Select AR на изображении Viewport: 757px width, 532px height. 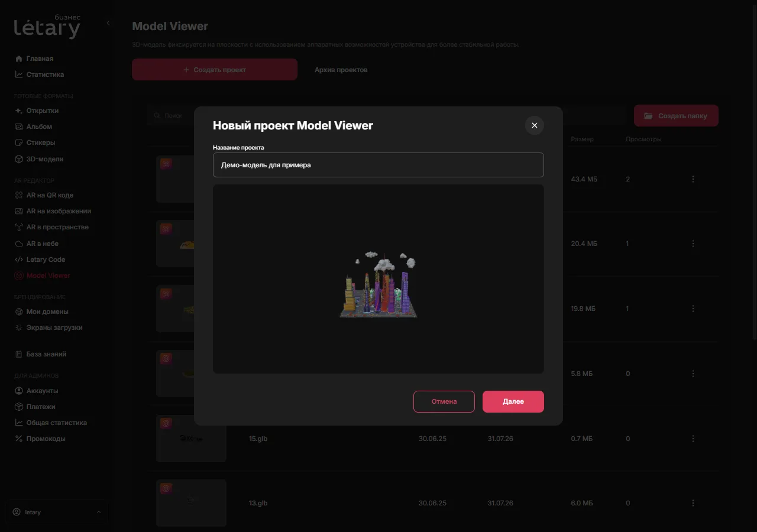pyautogui.click(x=59, y=211)
